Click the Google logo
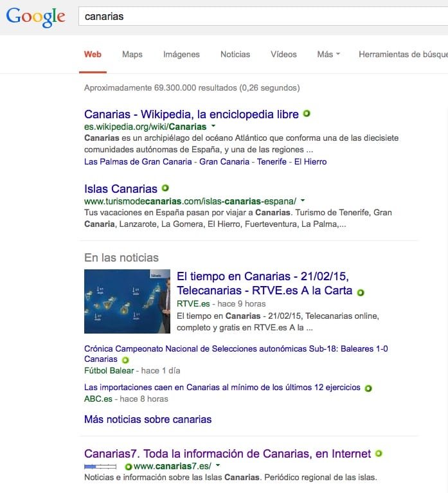448x493 pixels. pos(35,17)
